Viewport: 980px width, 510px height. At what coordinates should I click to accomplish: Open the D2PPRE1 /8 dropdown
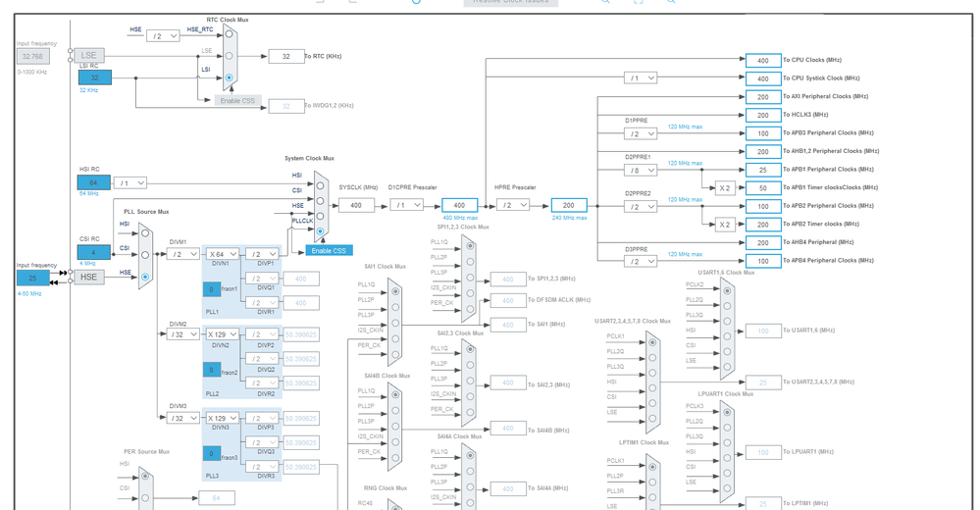[641, 170]
